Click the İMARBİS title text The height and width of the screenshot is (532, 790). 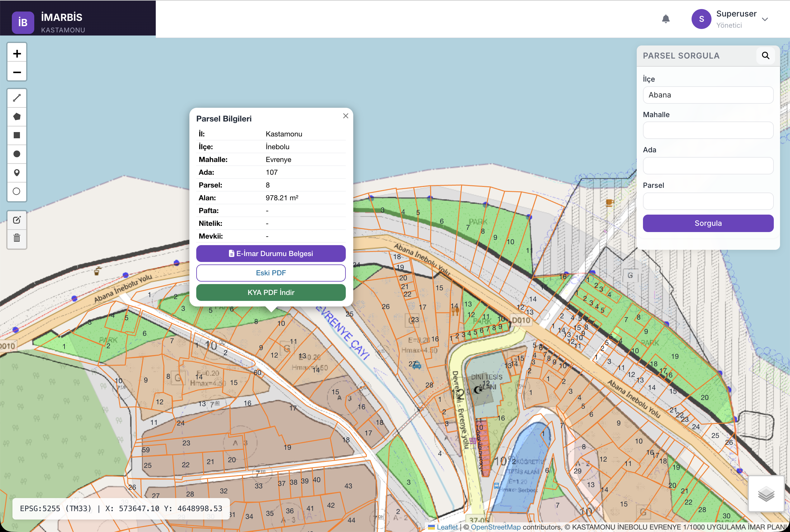click(62, 17)
